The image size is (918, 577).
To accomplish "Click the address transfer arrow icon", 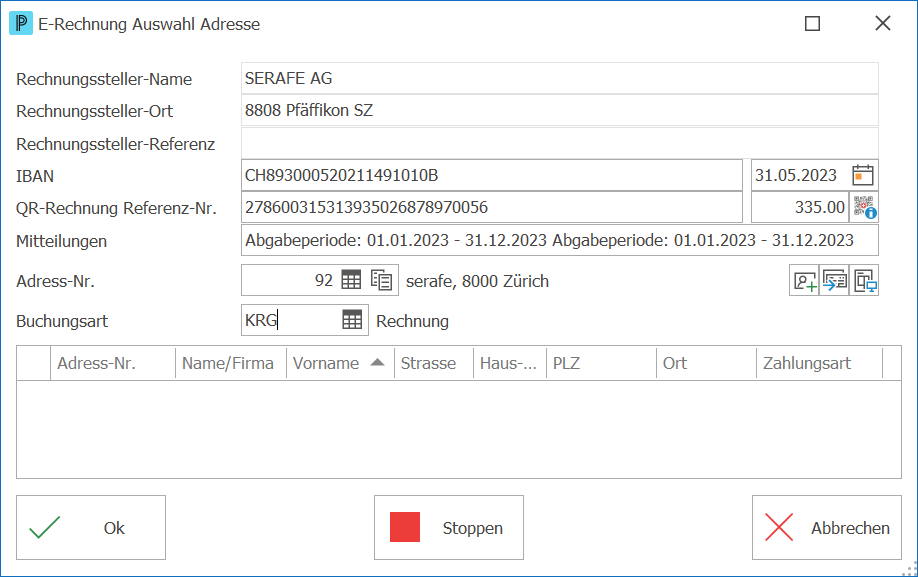I will 834,281.
